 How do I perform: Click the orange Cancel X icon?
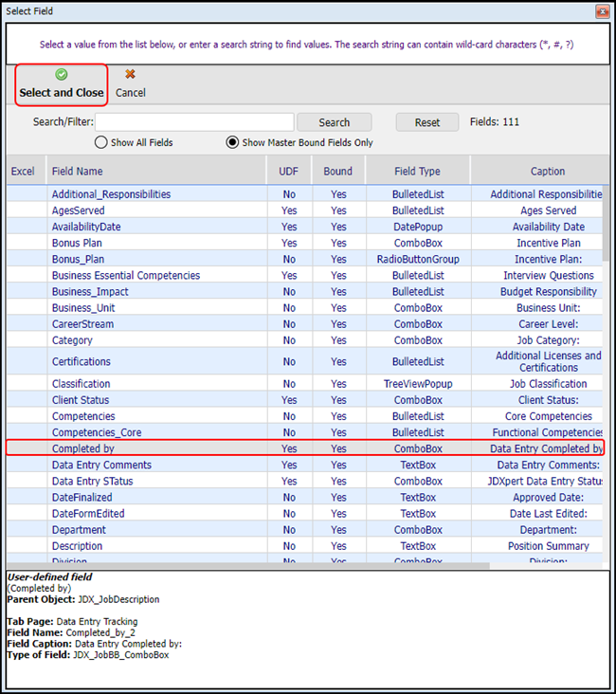coord(130,74)
